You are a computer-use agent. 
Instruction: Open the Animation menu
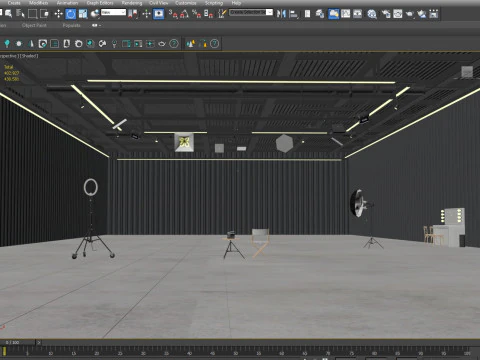67,3
